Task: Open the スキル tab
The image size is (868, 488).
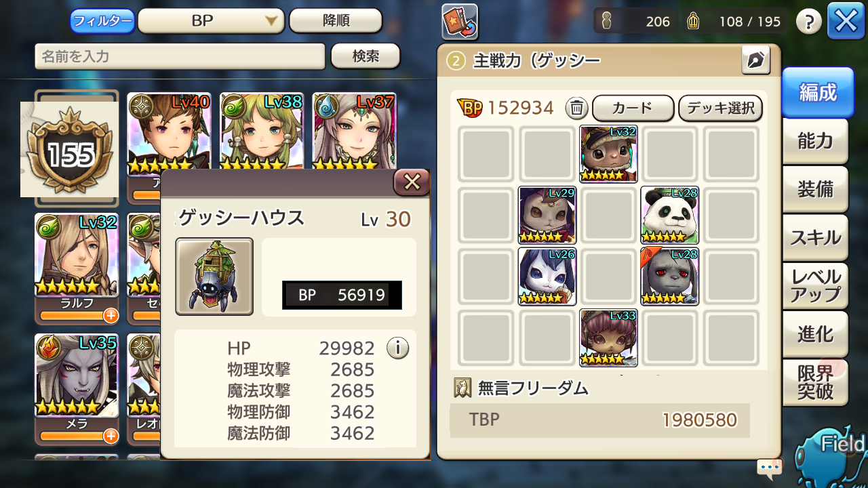Action: (815, 238)
